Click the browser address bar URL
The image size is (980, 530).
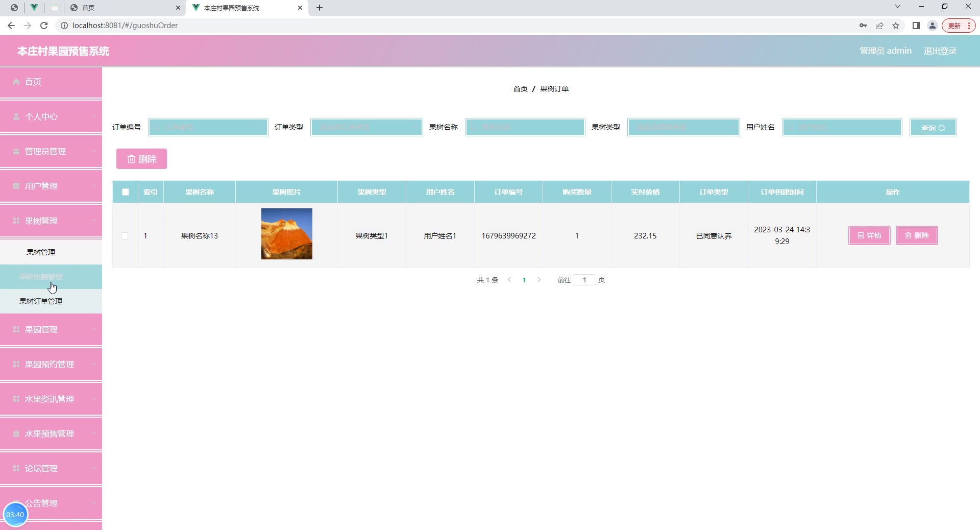(125, 26)
